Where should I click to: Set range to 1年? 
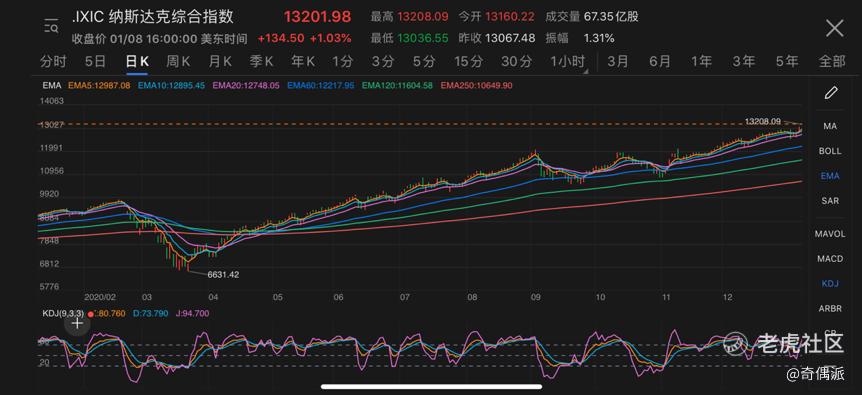coord(701,62)
